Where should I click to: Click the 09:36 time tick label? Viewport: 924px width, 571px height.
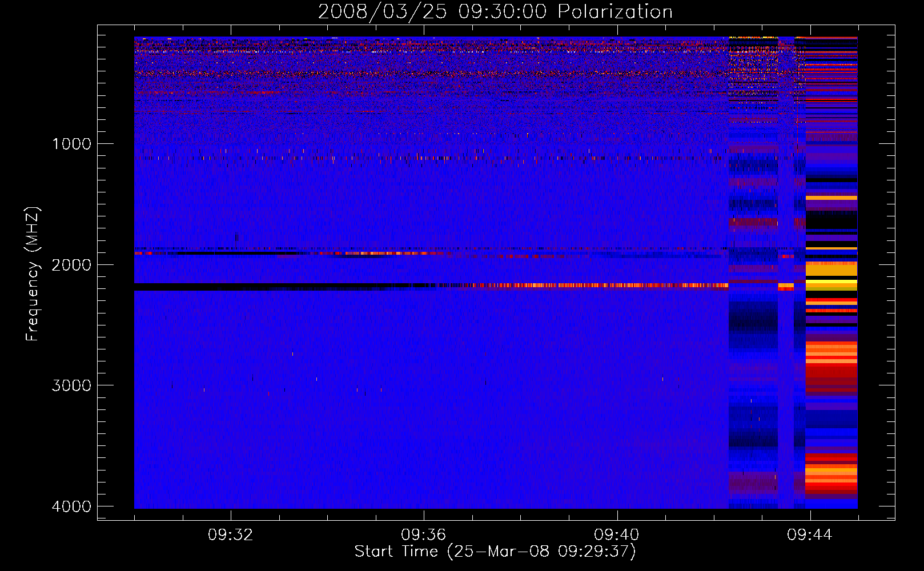tap(424, 535)
